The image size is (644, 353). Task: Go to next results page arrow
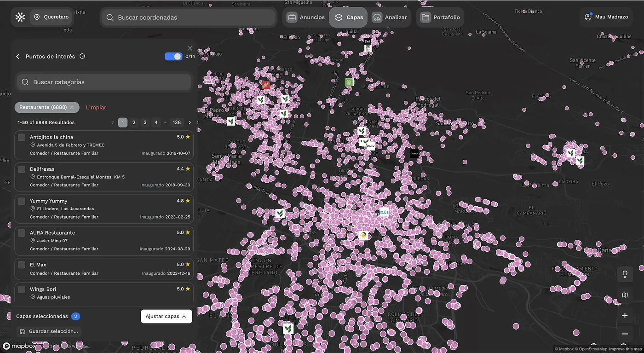click(190, 122)
